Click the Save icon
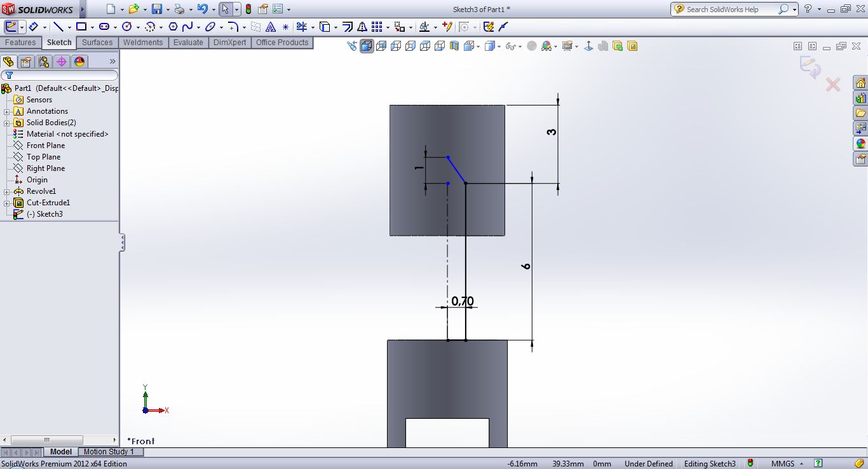 156,10
